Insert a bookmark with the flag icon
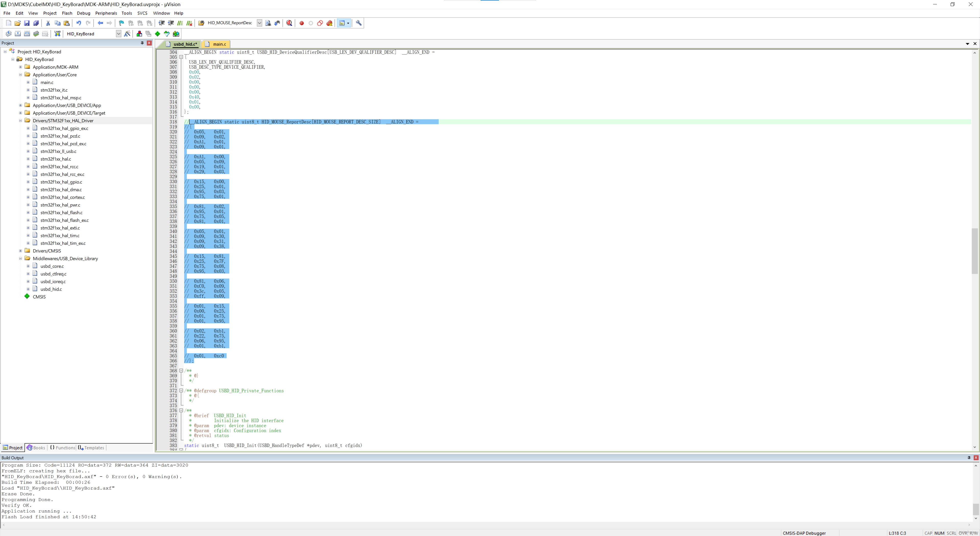 click(x=121, y=23)
